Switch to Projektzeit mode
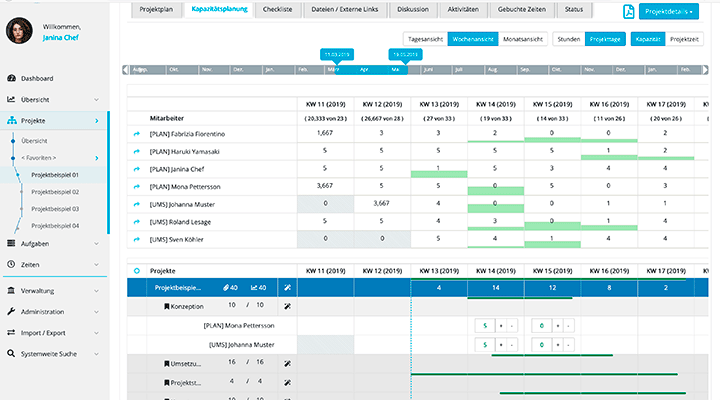This screenshot has width=720, height=400. click(x=684, y=38)
